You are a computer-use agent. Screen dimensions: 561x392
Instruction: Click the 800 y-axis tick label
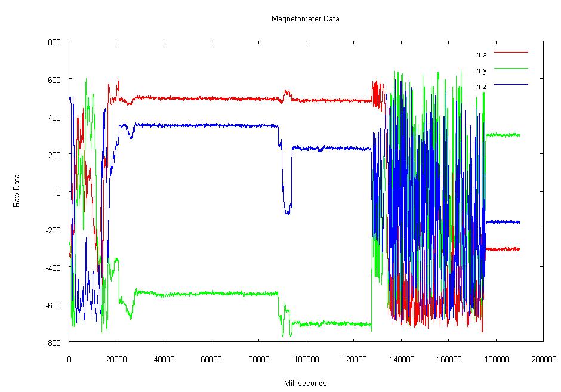pos(55,42)
